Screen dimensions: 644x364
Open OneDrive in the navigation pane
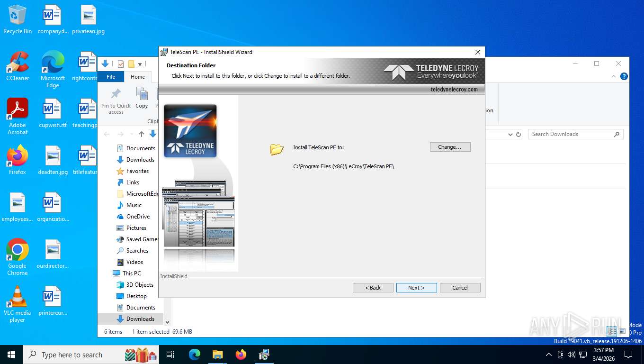click(x=133, y=217)
